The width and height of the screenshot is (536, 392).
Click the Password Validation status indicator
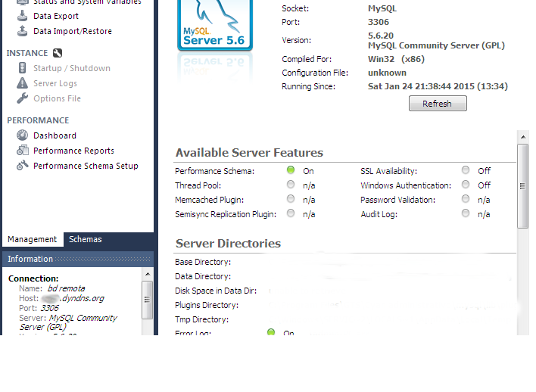(x=466, y=198)
